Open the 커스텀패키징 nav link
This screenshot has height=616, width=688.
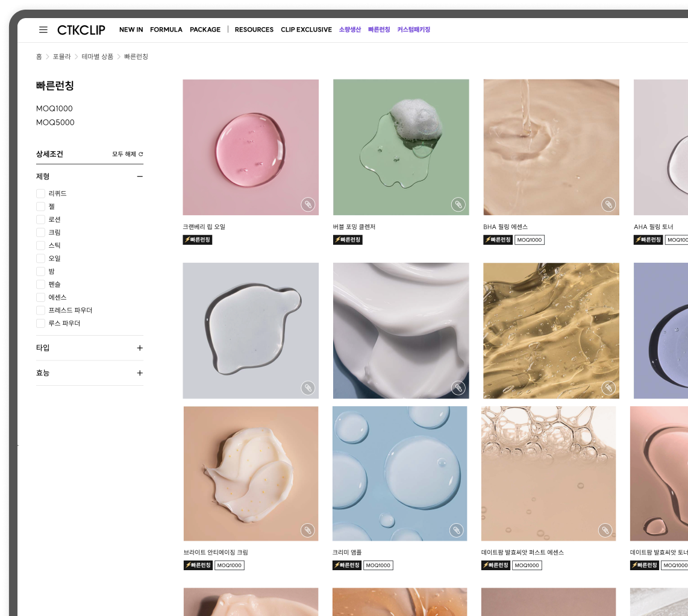pos(414,30)
